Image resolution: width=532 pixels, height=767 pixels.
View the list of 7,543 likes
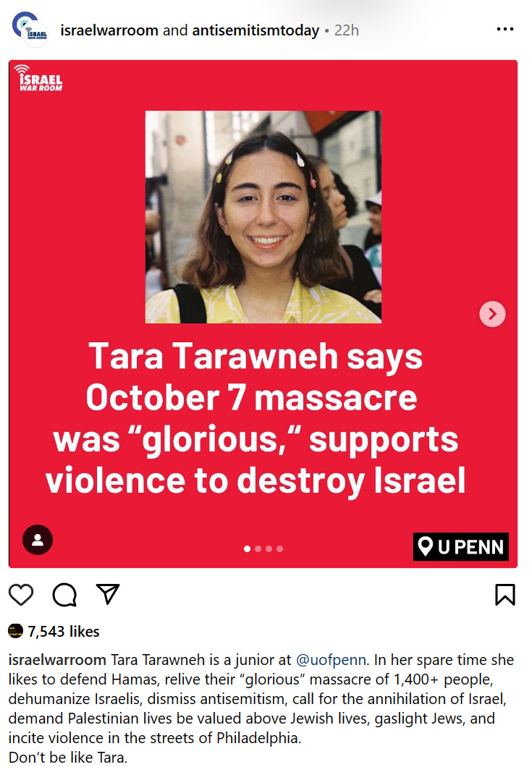(x=64, y=632)
